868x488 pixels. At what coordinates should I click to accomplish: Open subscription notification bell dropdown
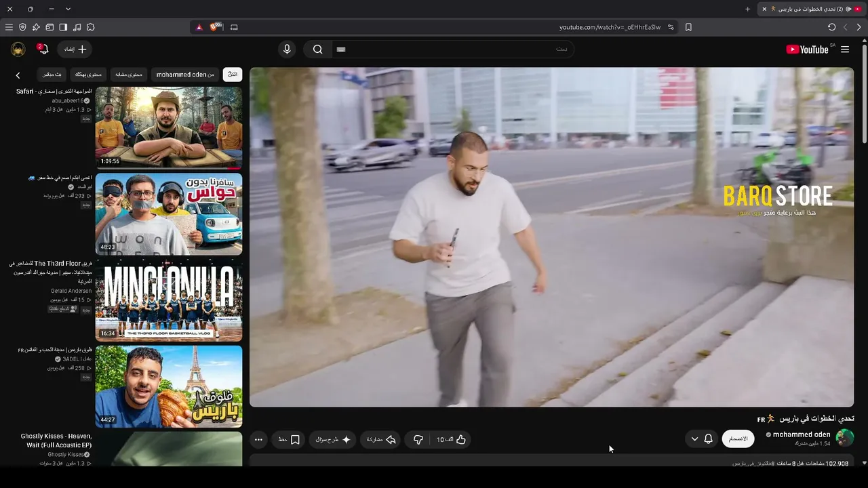tap(702, 439)
